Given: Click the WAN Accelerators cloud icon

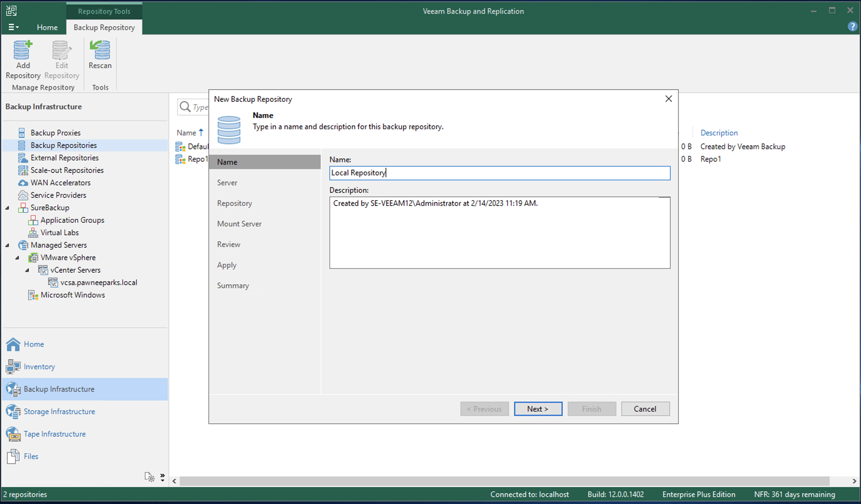Looking at the screenshot, I should coord(23,183).
